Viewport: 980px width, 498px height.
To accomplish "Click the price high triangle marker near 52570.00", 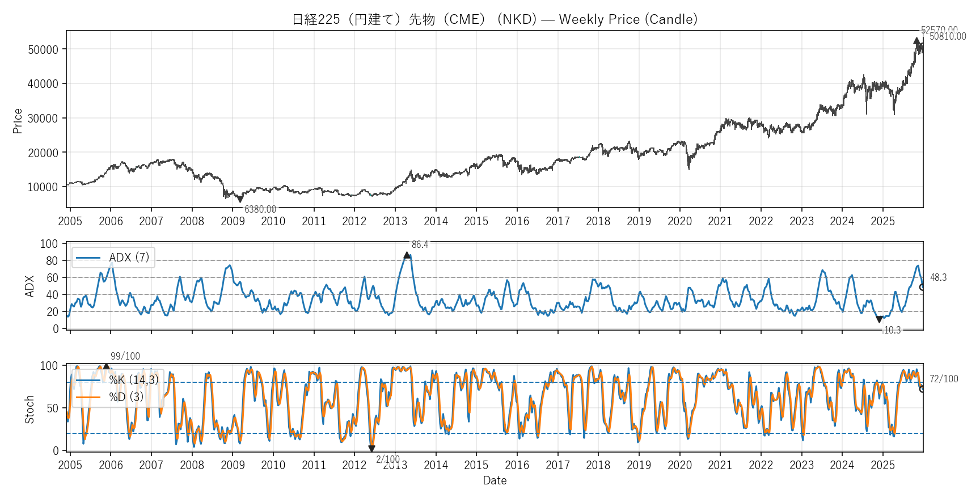I will click(916, 41).
